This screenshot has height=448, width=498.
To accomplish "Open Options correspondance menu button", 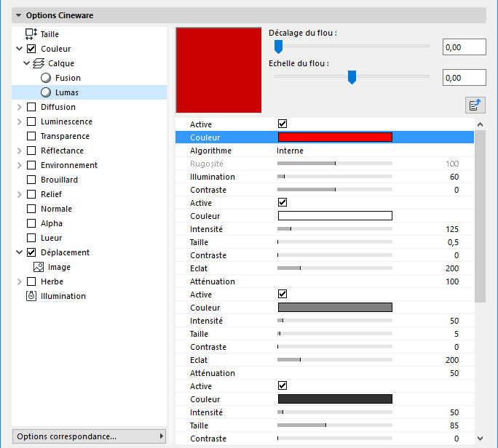I will (90, 436).
